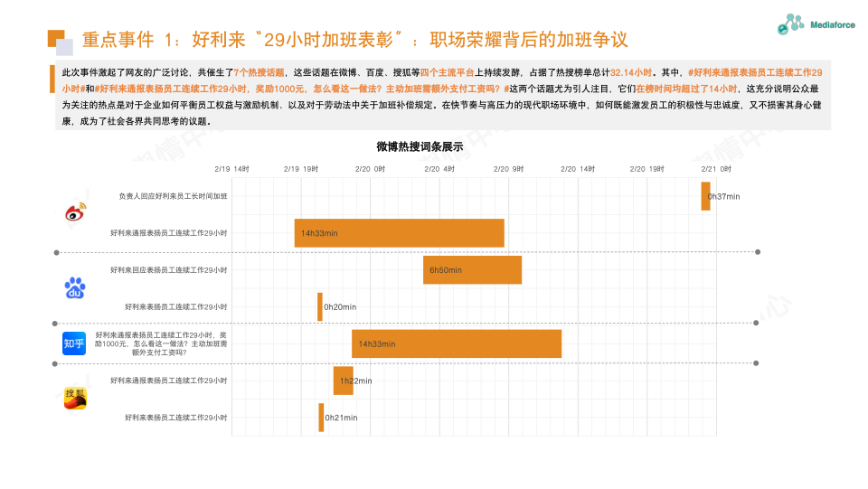Image resolution: width=868 pixels, height=489 pixels.
Task: Click the Mediaforce logo
Action: (x=816, y=24)
